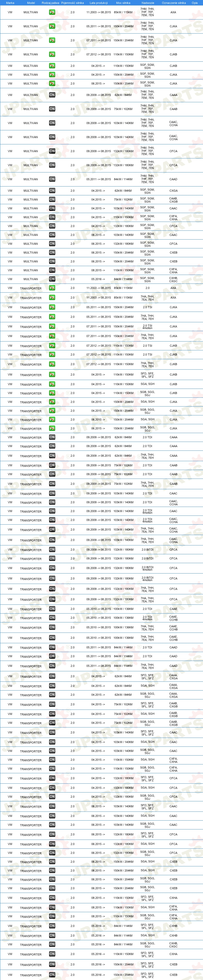Click 100kW / 136KM in CAAE 2.0 TDI row
Screen dimensions: 203x980
(x=123, y=609)
